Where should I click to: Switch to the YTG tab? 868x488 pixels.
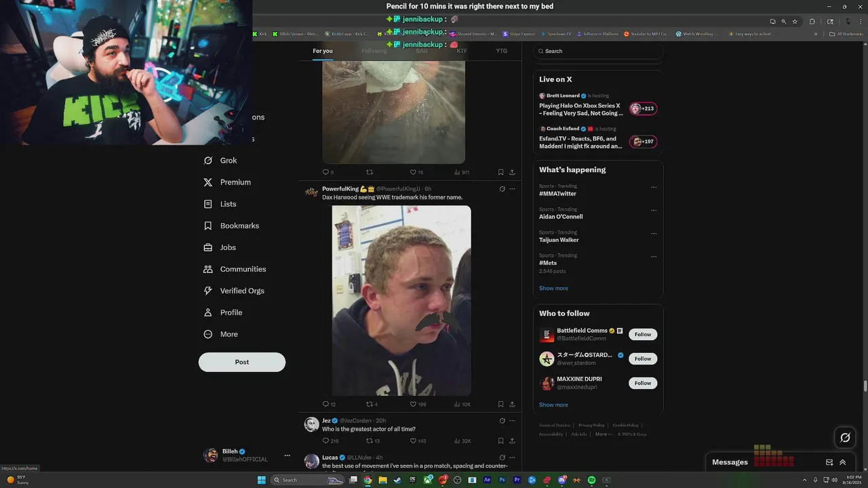pos(502,51)
